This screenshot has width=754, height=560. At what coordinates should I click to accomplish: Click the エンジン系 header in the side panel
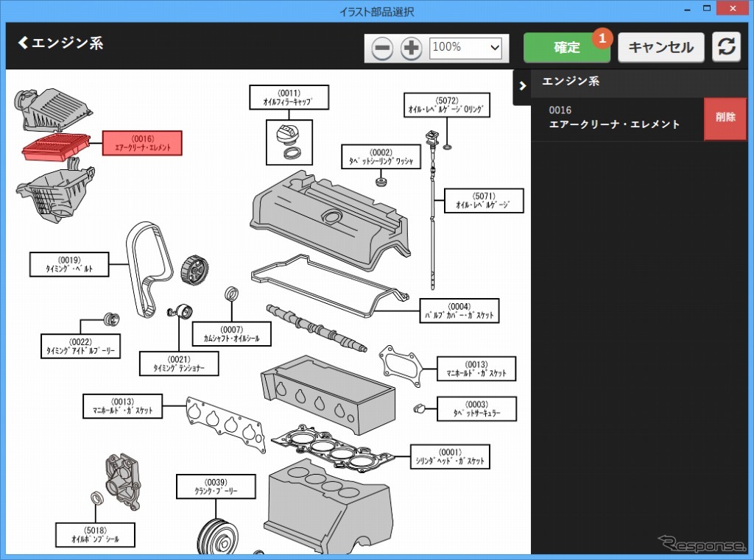point(571,82)
